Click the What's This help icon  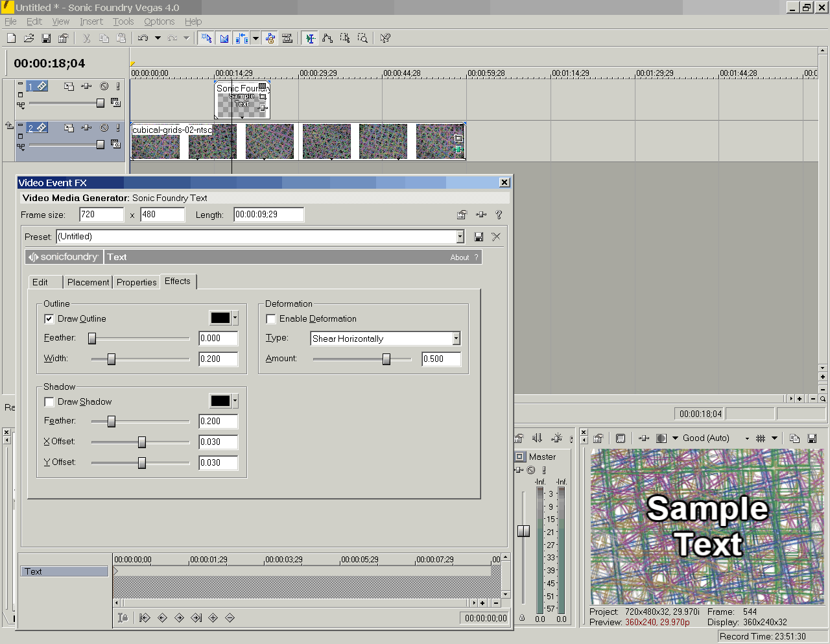[x=385, y=38]
